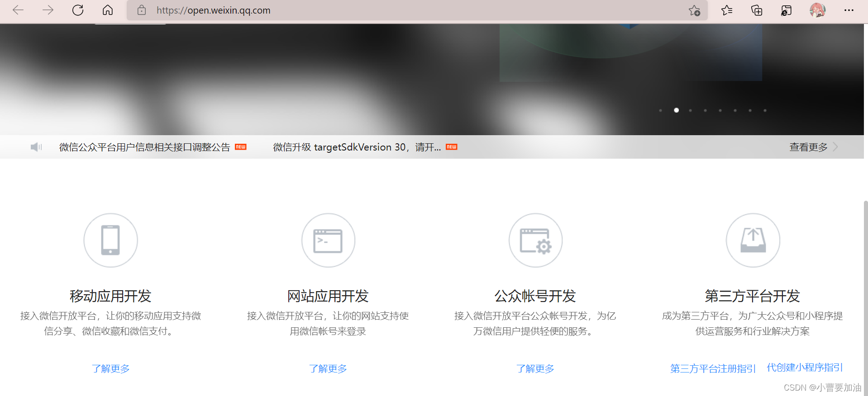Click the 第三方平台开发 description text
The height and width of the screenshot is (396, 868).
[753, 323]
